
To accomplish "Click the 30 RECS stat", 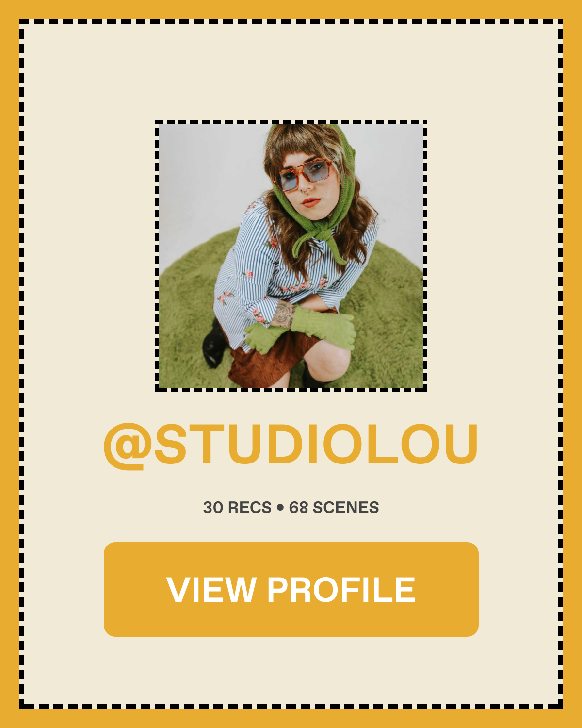I will (x=237, y=508).
